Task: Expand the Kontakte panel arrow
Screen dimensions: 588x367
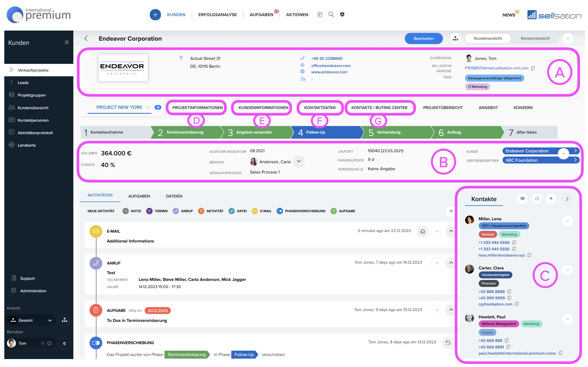Action: coord(567,199)
